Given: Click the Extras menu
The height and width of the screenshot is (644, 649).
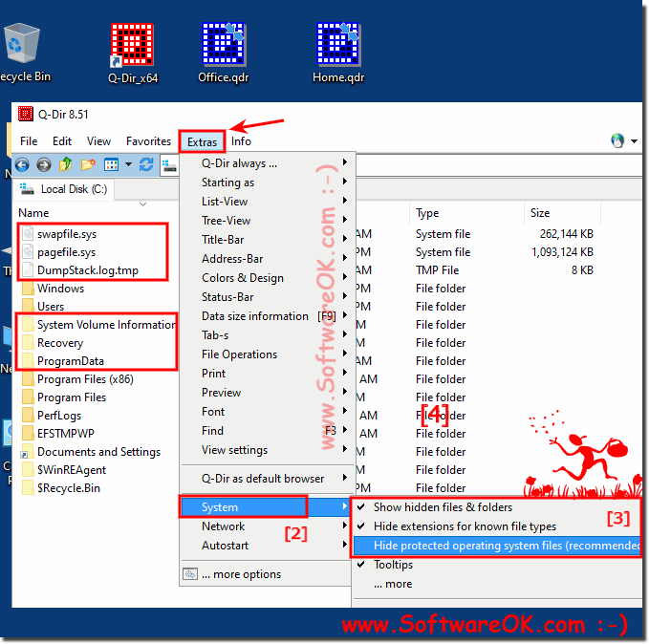Looking at the screenshot, I should [202, 142].
